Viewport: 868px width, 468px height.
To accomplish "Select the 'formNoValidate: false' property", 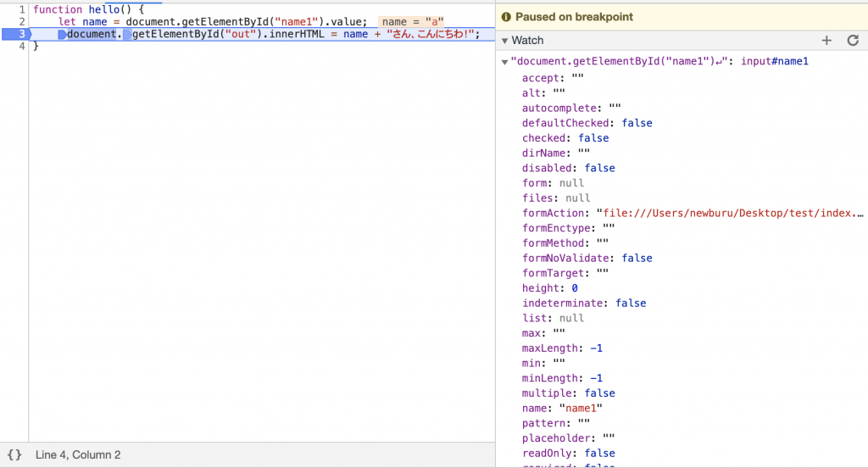I will coord(587,258).
